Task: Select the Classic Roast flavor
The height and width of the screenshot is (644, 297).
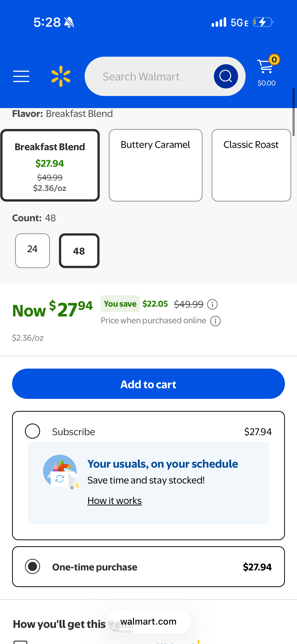Action: (x=251, y=165)
